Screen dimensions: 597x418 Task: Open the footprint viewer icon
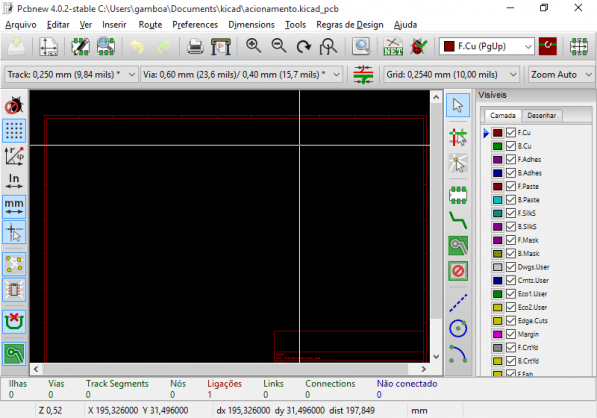(106, 46)
